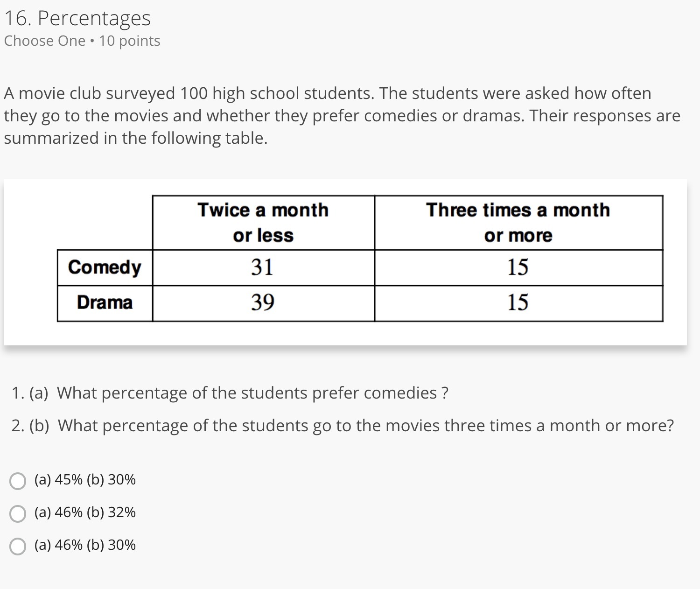This screenshot has height=589, width=700.
Task: Click the table cell showing 39
Action: [262, 303]
